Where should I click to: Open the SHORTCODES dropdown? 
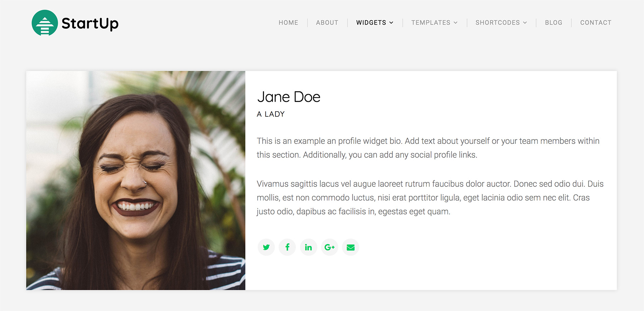(497, 23)
